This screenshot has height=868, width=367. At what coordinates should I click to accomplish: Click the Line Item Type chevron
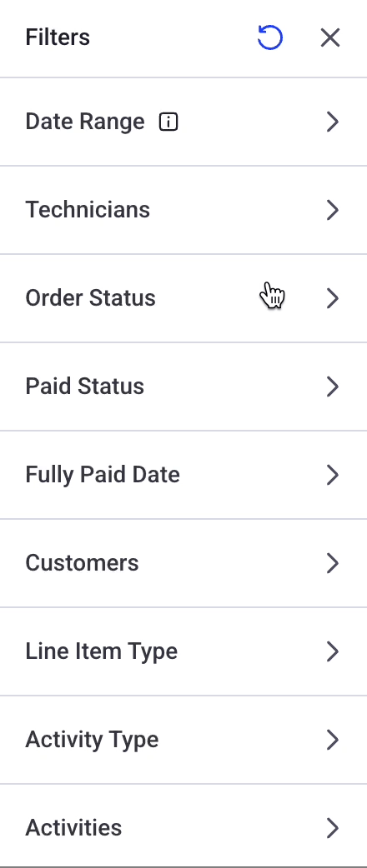(332, 651)
